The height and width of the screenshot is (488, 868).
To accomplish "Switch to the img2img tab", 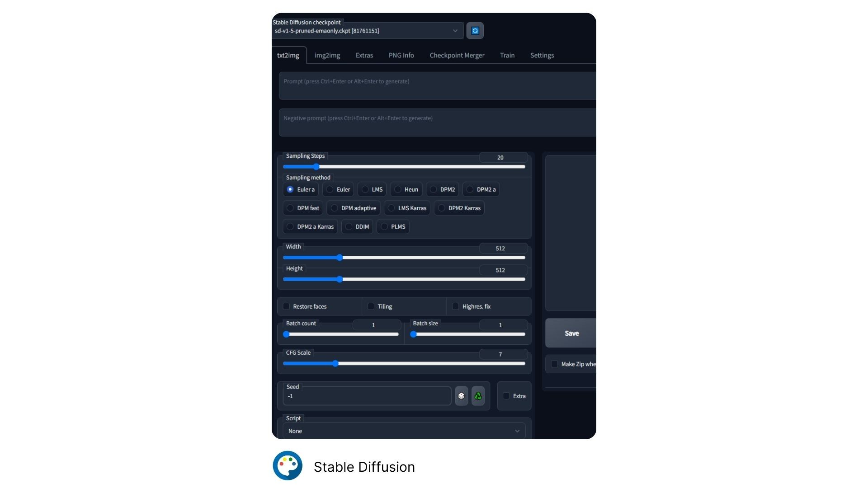I will (x=327, y=56).
